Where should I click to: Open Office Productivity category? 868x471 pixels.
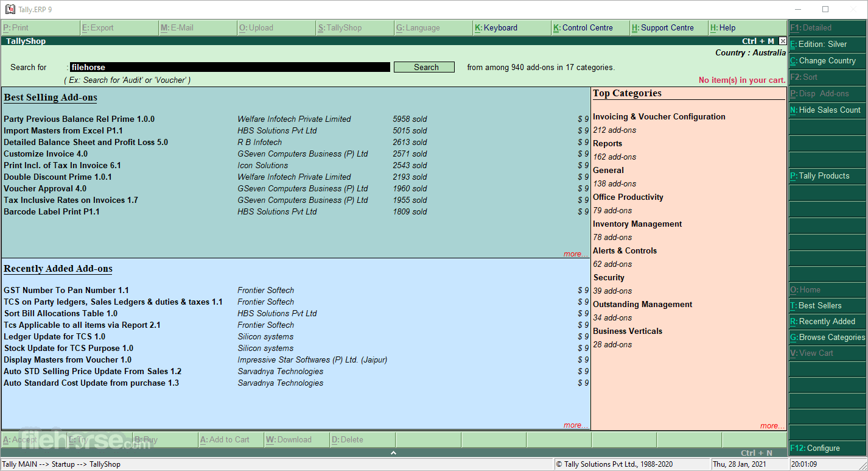[628, 197]
